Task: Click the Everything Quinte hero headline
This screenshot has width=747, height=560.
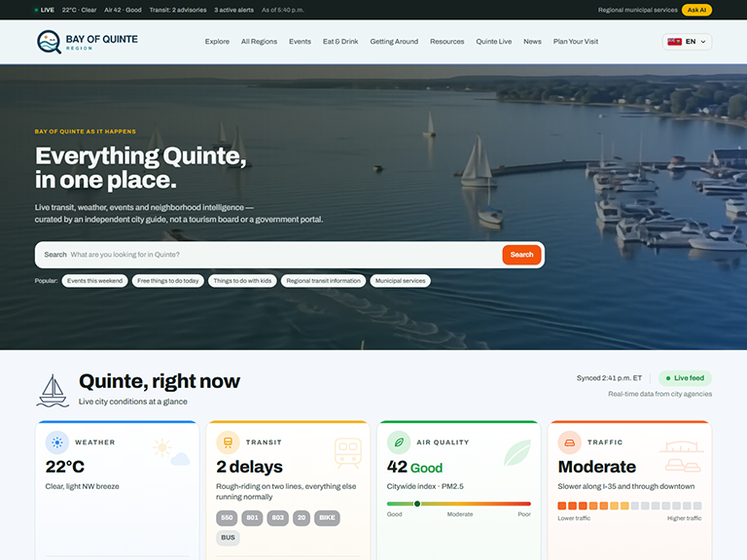Action: click(140, 167)
